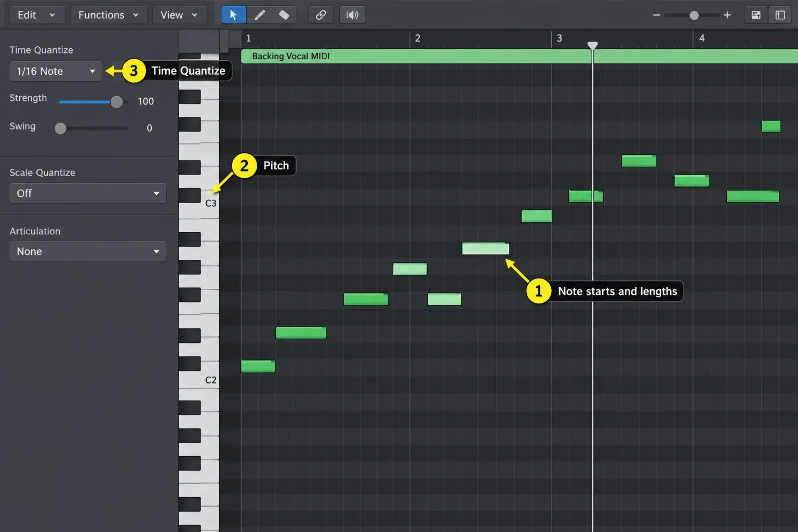The height and width of the screenshot is (532, 798).
Task: Select the Pencil tool
Action: coord(259,15)
